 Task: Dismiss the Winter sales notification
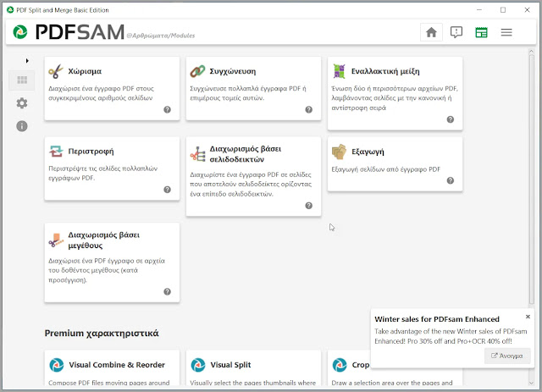tap(528, 317)
